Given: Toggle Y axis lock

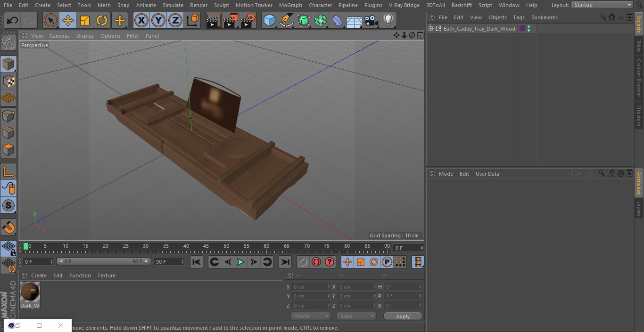Looking at the screenshot, I should click(x=158, y=21).
